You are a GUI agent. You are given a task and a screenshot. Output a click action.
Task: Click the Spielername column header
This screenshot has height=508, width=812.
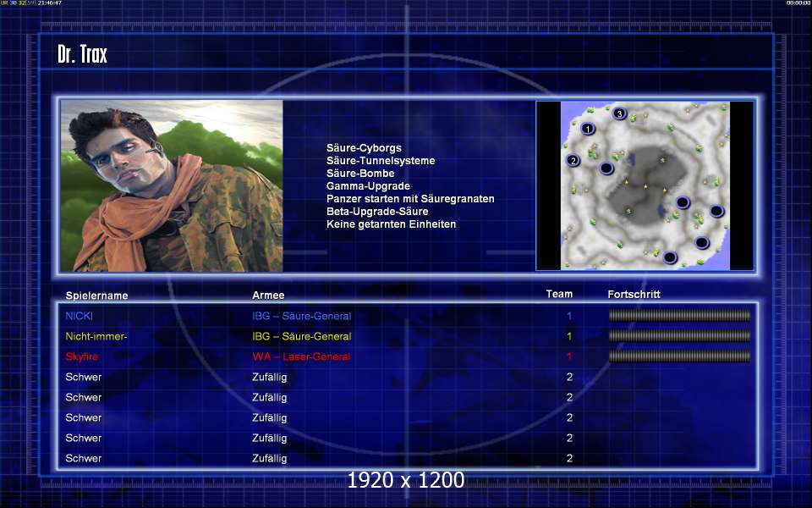pyautogui.click(x=96, y=295)
